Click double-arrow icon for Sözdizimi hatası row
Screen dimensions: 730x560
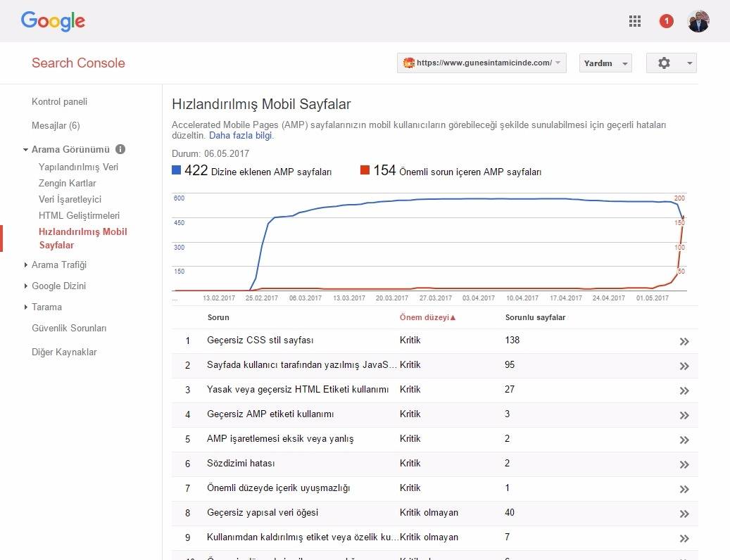click(684, 464)
